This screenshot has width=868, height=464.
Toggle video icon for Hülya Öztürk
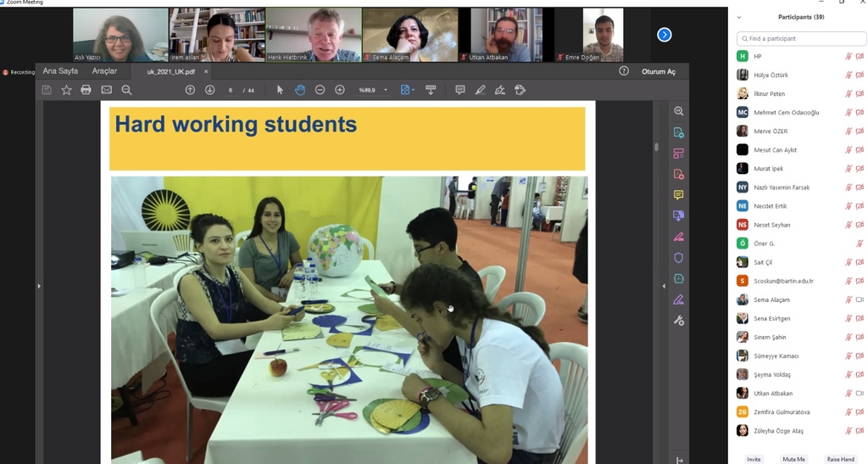tap(860, 75)
